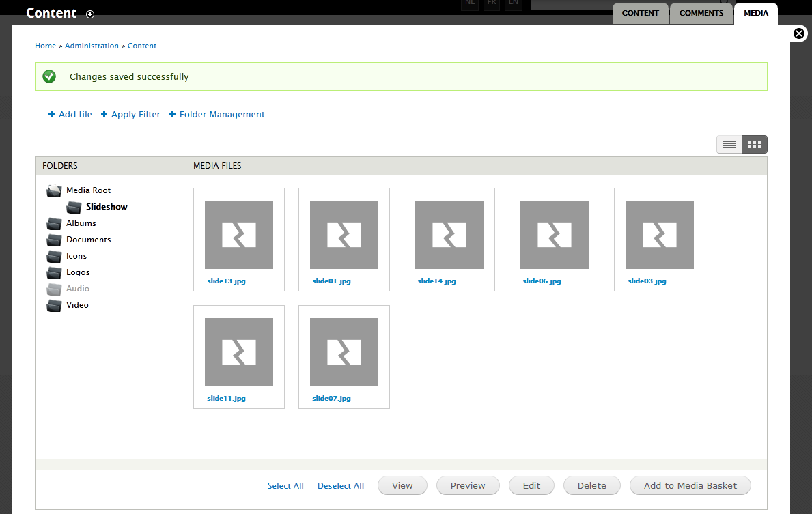Viewport: 812px width, 514px height.
Task: Click the Albums folder icon
Action: (54, 224)
